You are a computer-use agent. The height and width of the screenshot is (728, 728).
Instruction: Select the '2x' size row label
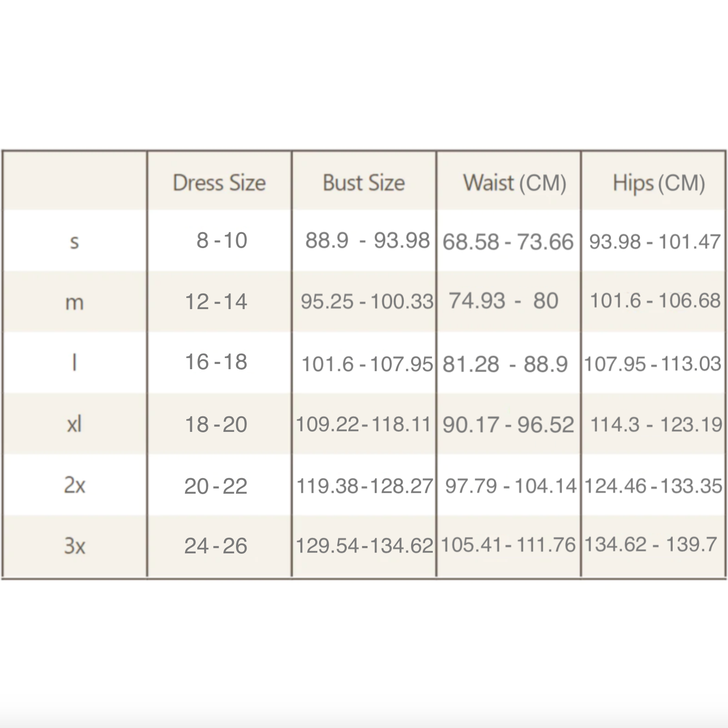[74, 485]
